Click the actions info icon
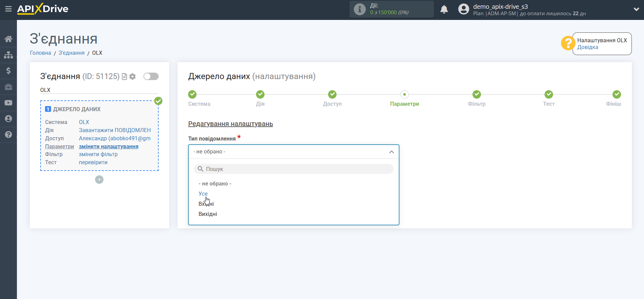Viewport: 644px width, 299px height. 360,9
